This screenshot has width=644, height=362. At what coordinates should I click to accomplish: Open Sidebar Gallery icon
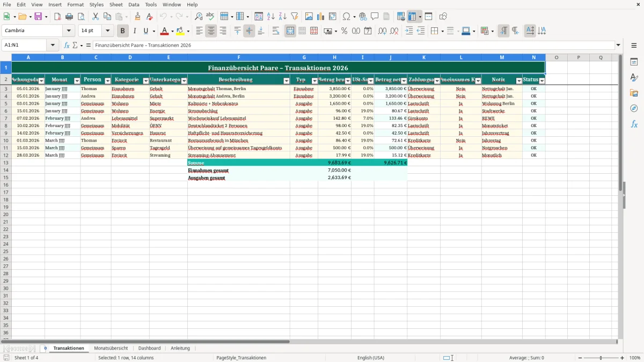point(634,93)
